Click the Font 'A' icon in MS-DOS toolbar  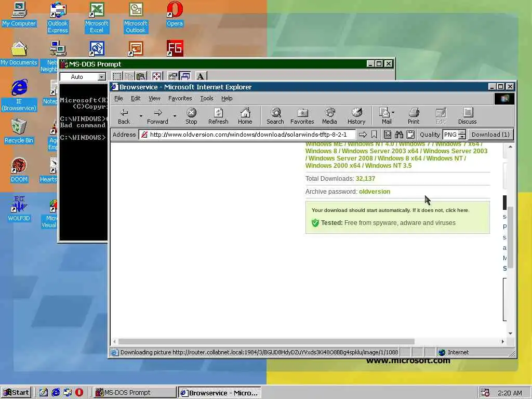(201, 76)
